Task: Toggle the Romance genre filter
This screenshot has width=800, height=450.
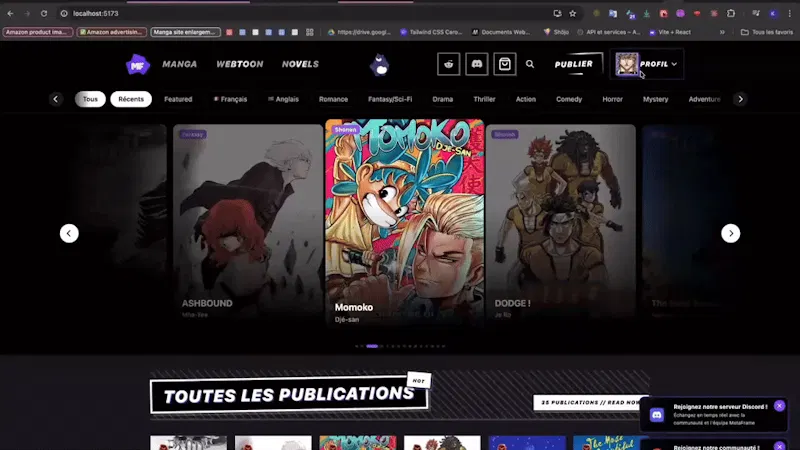Action: click(x=333, y=99)
